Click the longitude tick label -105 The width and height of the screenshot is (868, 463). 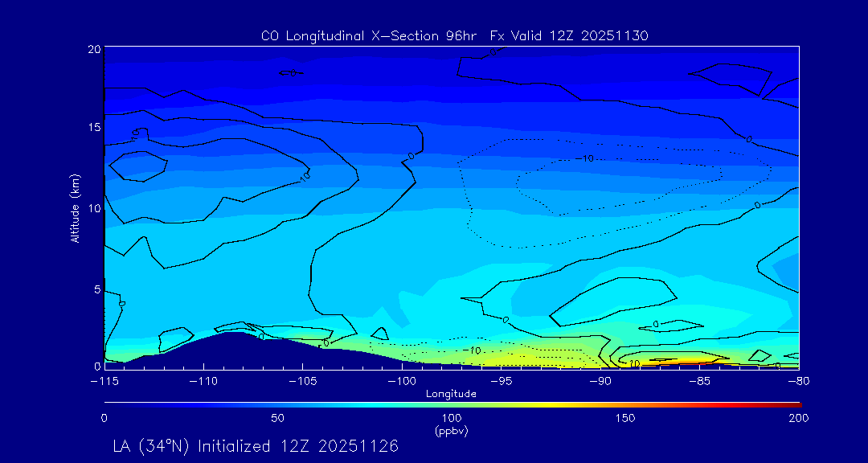[303, 382]
